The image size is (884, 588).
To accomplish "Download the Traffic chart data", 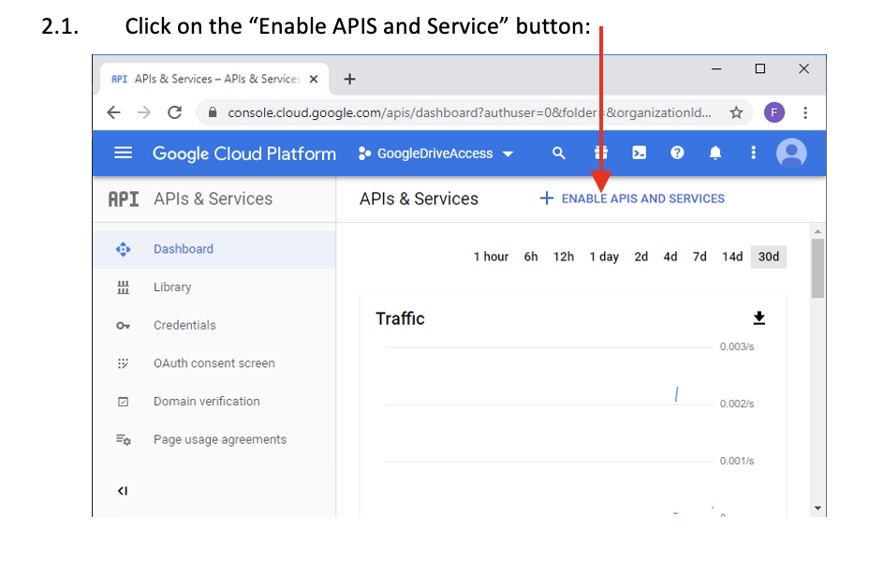I will coord(759,318).
